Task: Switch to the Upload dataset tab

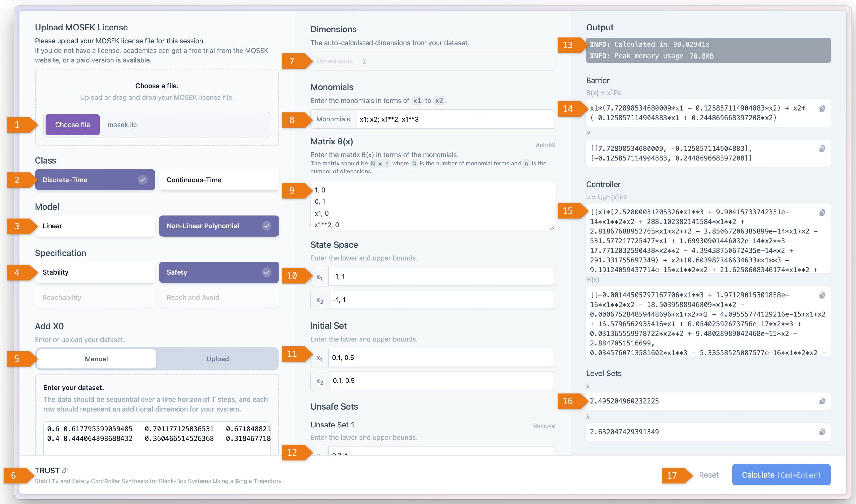Action: point(218,359)
